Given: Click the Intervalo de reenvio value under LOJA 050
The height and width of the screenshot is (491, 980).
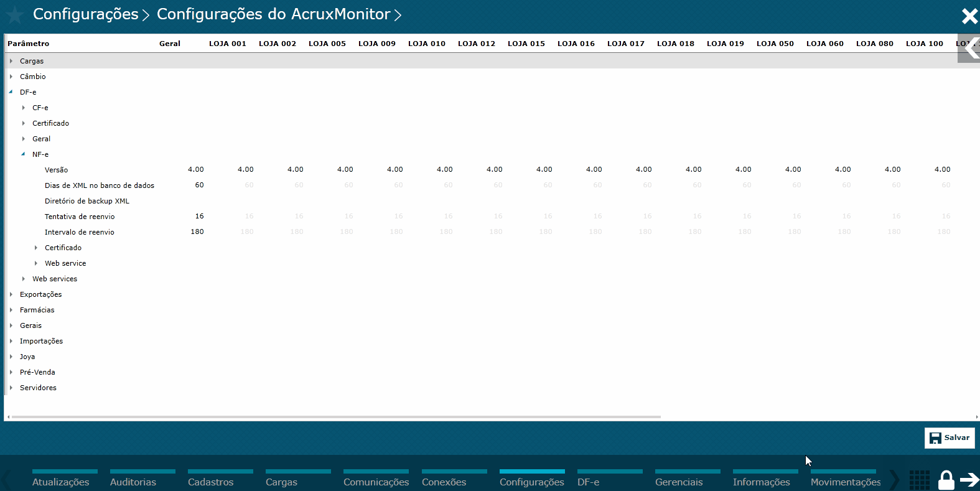Looking at the screenshot, I should pos(795,231).
